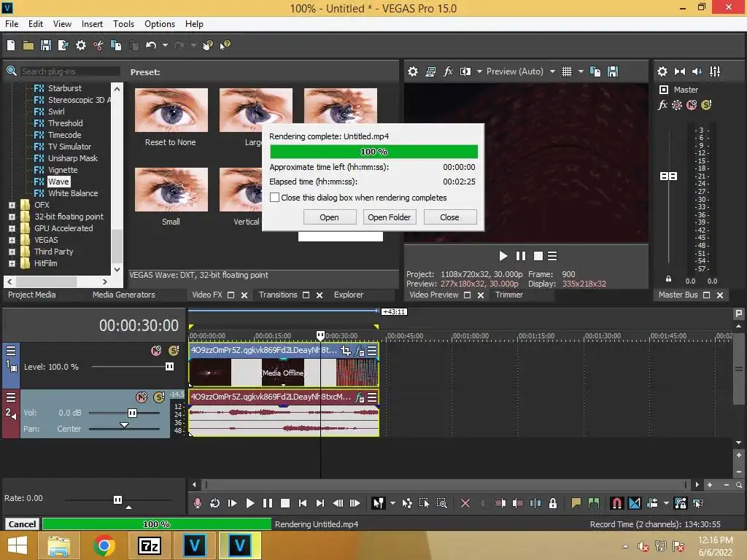
Task: Select Vignette effect in plug-in list
Action: tap(63, 170)
